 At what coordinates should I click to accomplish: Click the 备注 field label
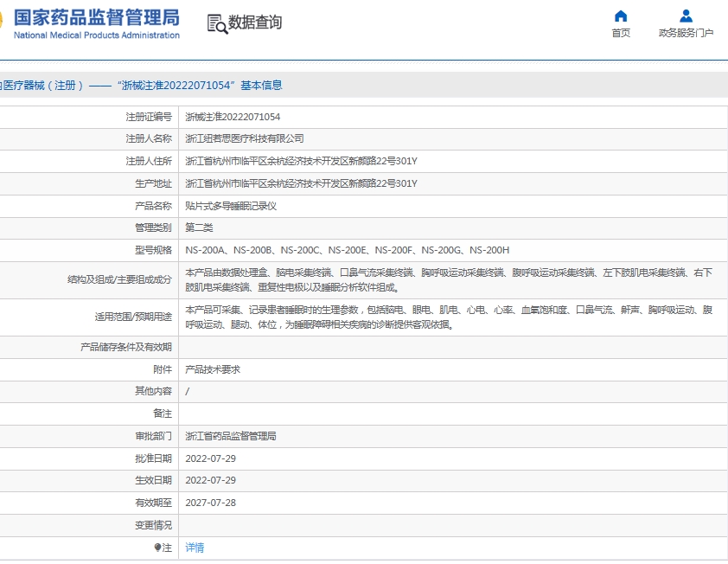[x=163, y=414]
